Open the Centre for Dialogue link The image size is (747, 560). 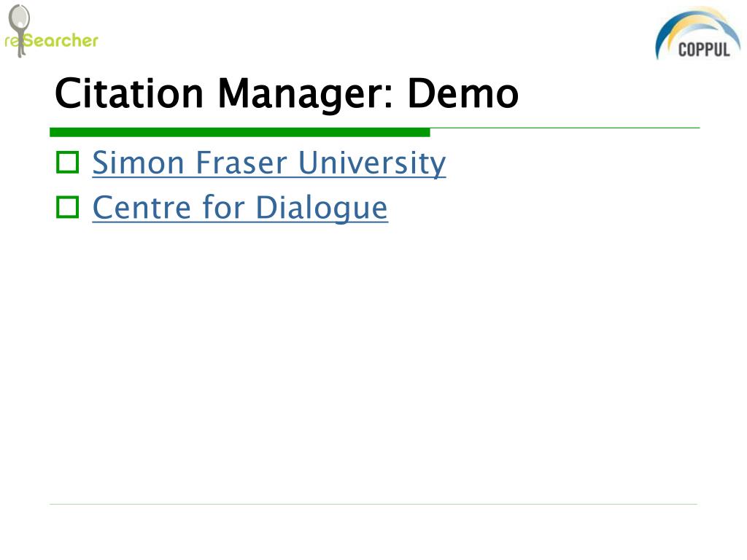coord(240,208)
